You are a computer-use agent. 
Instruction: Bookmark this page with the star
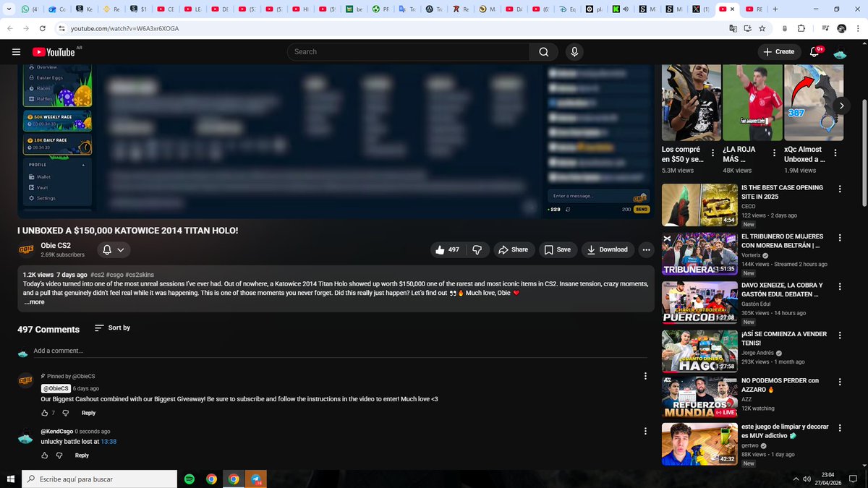point(762,28)
